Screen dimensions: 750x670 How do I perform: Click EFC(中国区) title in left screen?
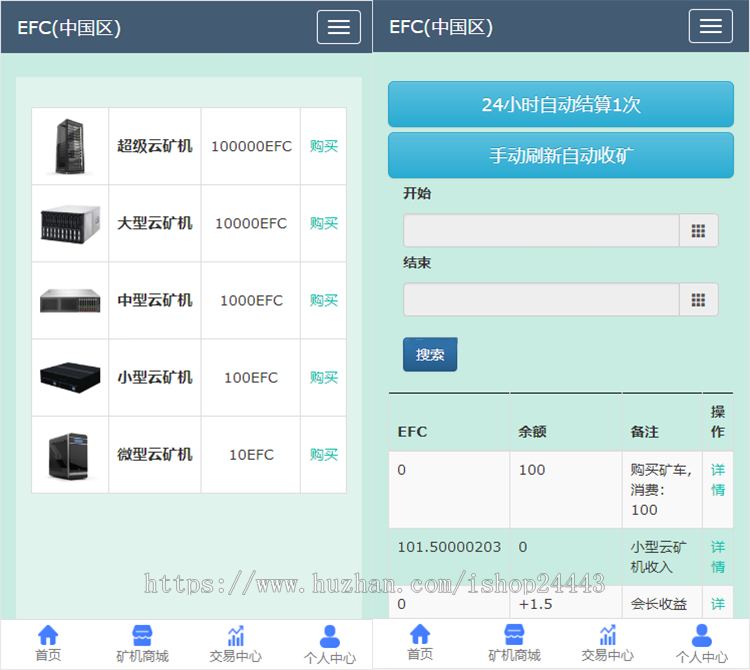(x=69, y=28)
